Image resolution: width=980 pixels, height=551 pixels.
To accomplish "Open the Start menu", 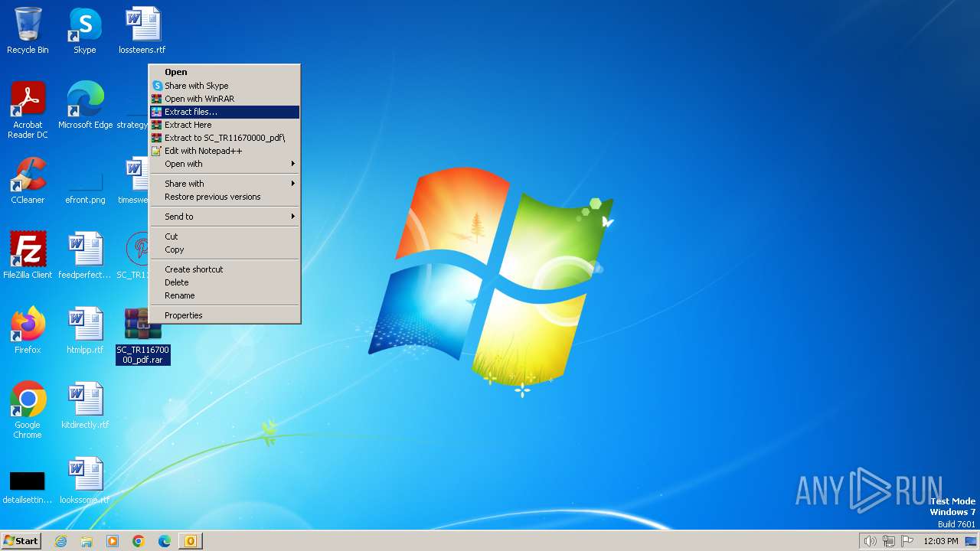I will click(21, 541).
